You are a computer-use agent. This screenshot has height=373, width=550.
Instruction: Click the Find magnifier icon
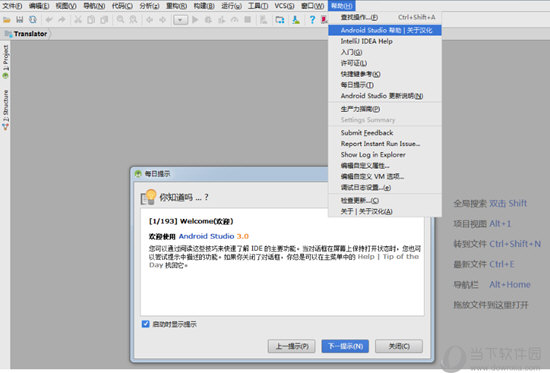click(120, 20)
